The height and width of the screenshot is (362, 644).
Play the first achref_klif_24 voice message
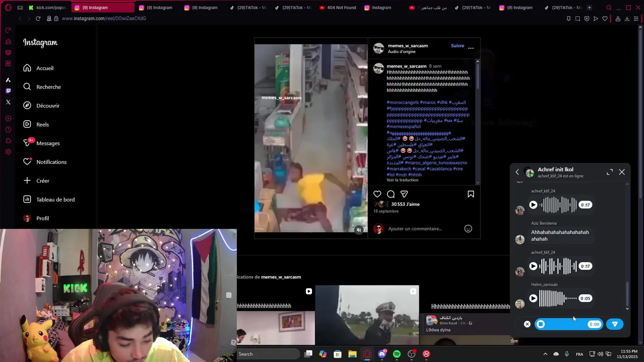533,205
